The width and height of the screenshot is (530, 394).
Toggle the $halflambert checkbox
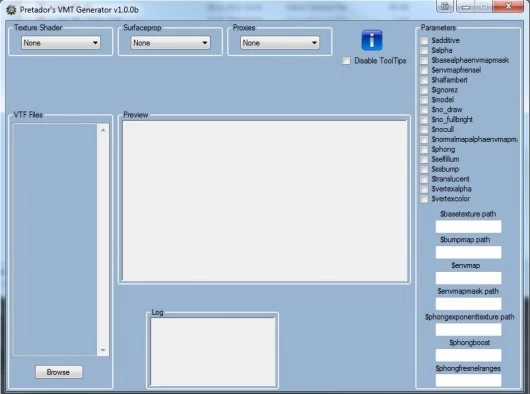click(x=424, y=80)
